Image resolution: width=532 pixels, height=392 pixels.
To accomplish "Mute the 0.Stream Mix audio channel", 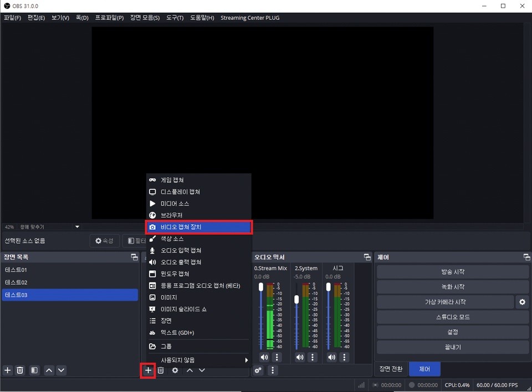I will [x=264, y=357].
